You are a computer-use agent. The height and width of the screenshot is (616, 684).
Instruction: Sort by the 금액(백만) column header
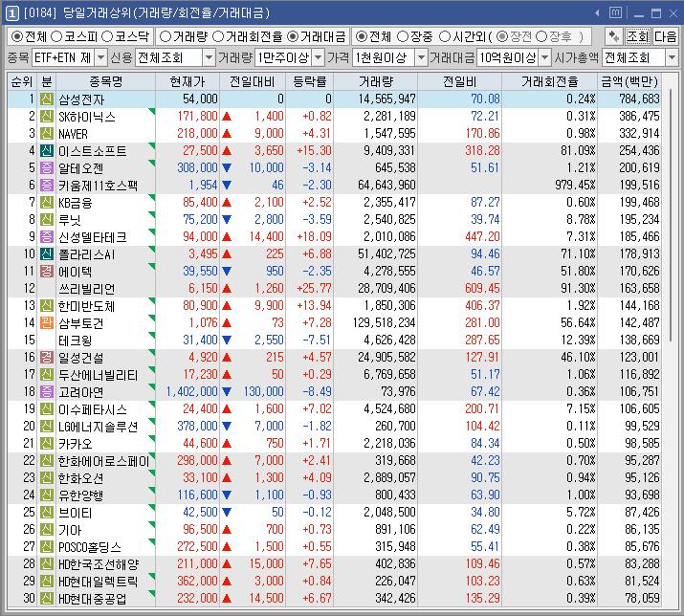[629, 81]
